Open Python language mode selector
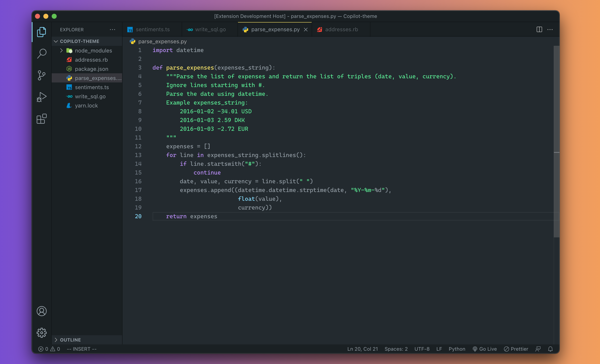Screen dimensions: 600x364 pos(457,349)
